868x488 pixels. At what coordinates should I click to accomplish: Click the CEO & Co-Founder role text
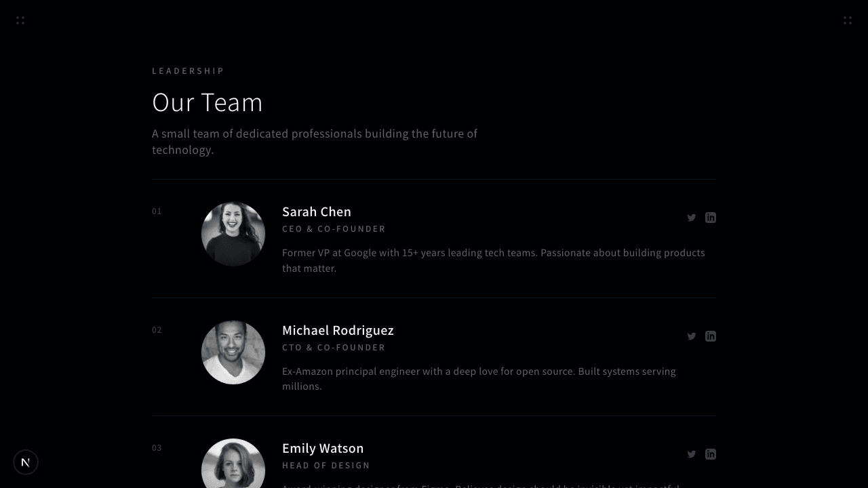tap(334, 229)
